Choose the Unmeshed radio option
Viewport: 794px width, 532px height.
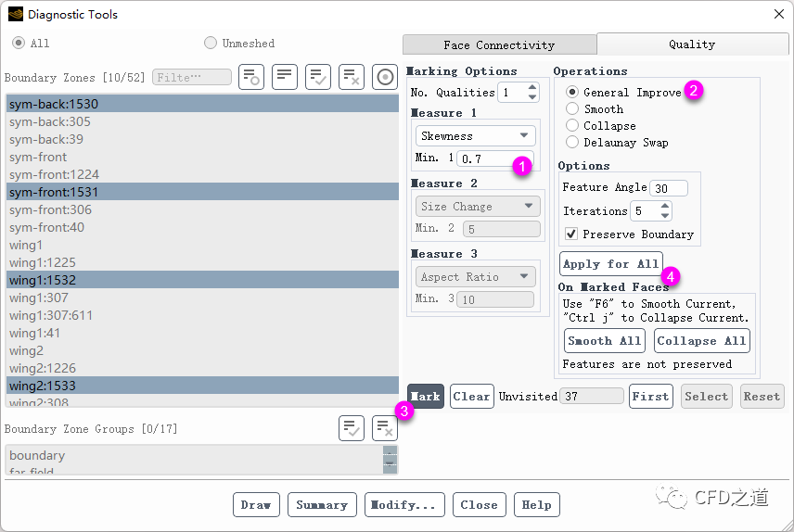click(211, 43)
